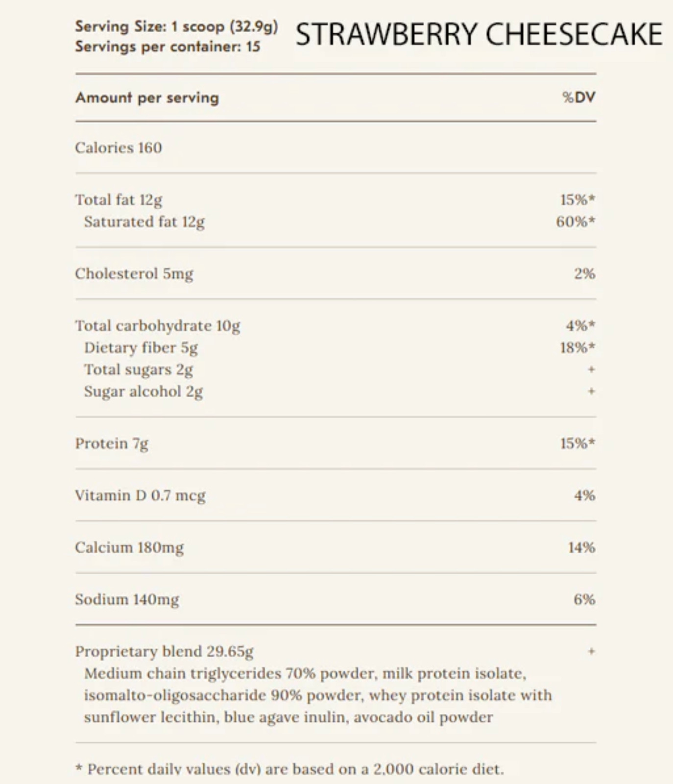
Task: Click Proprietary blend 29.65g label
Action: (165, 652)
